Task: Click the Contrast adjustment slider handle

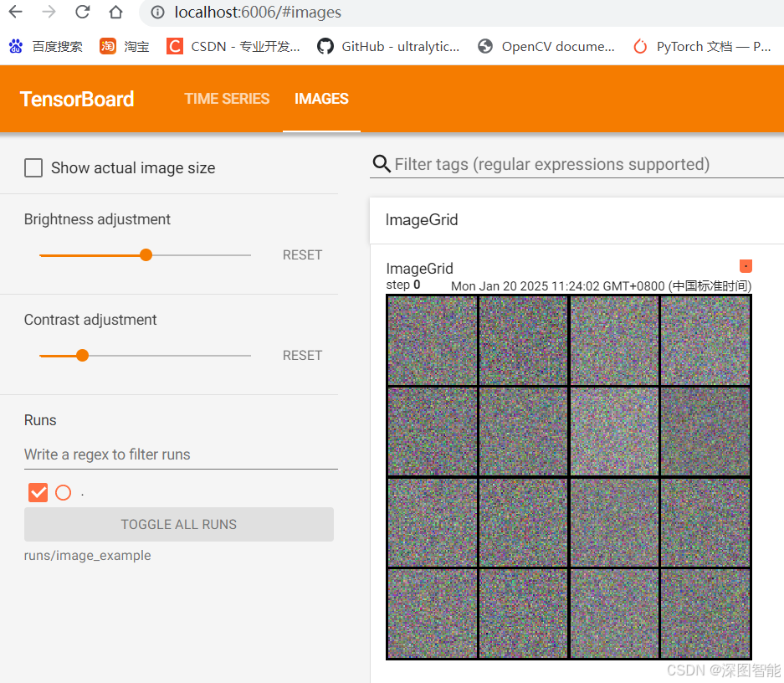Action: 83,356
